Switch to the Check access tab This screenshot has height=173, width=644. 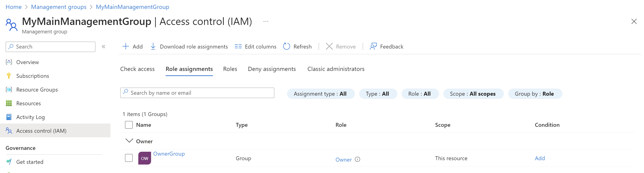point(137,69)
